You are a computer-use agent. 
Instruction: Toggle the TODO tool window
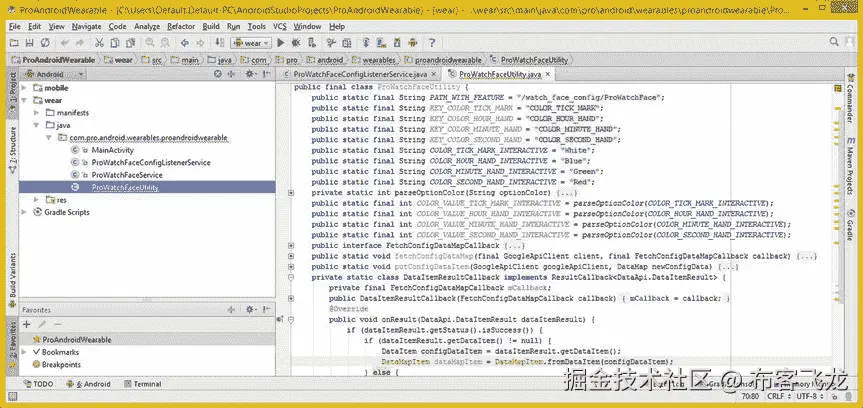point(39,384)
